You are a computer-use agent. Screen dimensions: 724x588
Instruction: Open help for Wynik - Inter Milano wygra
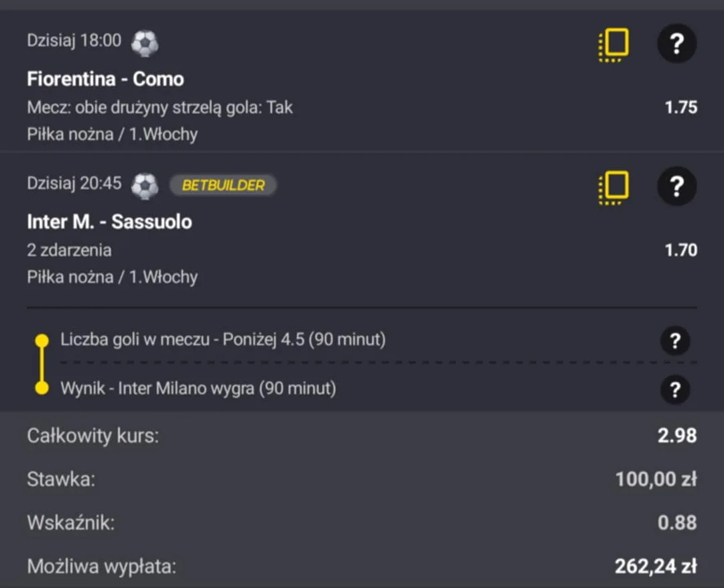[x=676, y=390]
